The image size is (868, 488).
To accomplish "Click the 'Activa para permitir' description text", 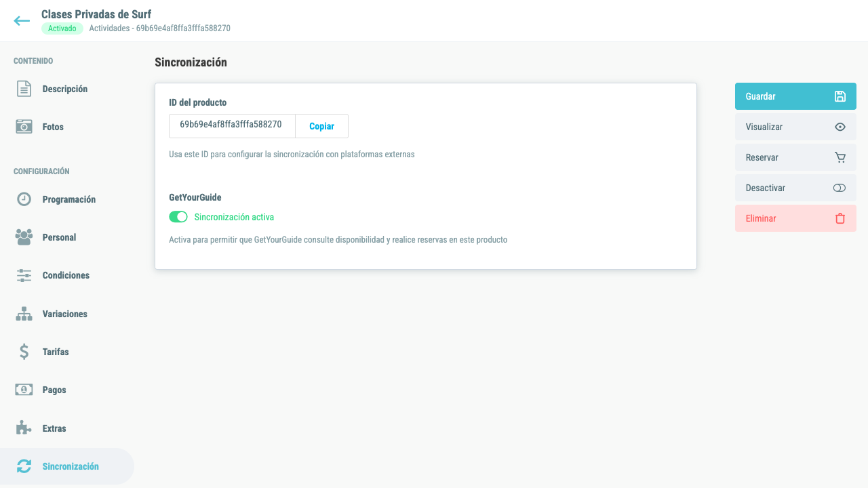I will 338,239.
